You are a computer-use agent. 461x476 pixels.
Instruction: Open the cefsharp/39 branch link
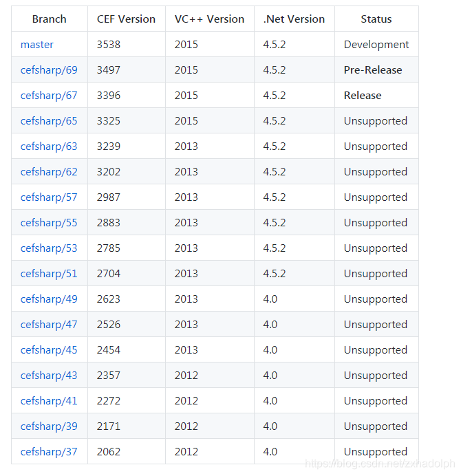(x=49, y=427)
